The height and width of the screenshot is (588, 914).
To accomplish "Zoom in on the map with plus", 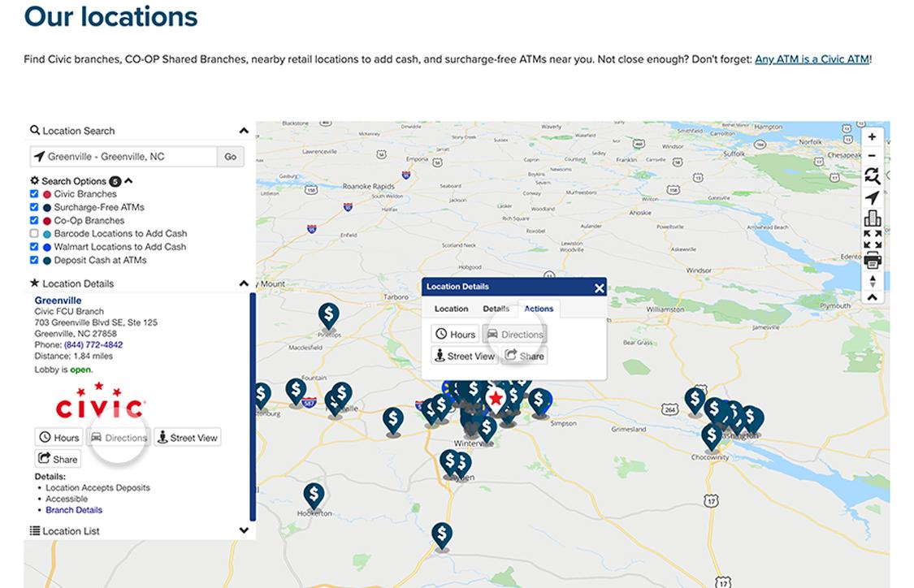I will tap(872, 137).
